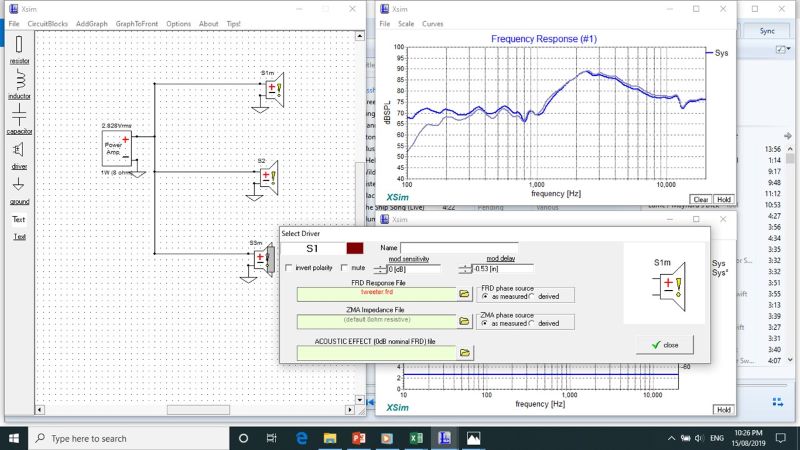The width and height of the screenshot is (800, 450).
Task: Click Hold button on lower graph
Action: 723,410
